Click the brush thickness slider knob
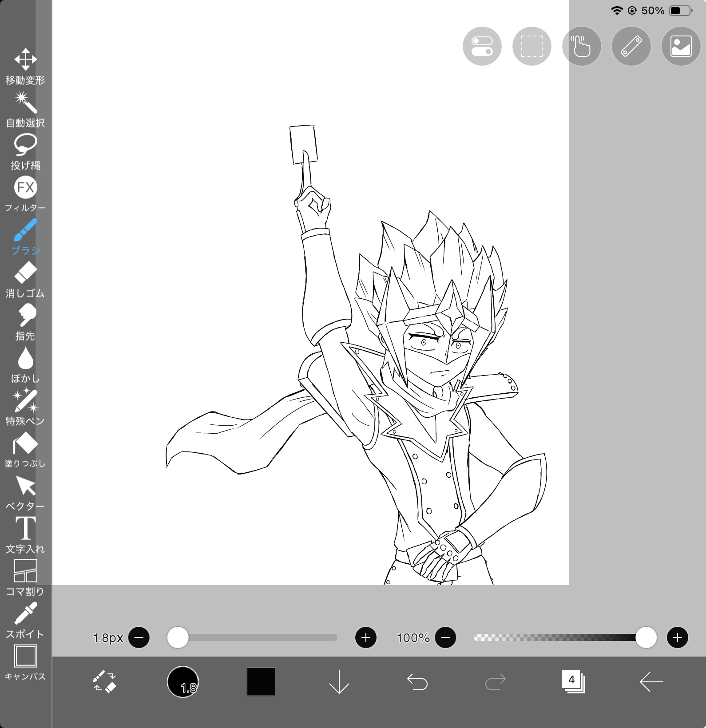The width and height of the screenshot is (706, 728). pyautogui.click(x=178, y=638)
